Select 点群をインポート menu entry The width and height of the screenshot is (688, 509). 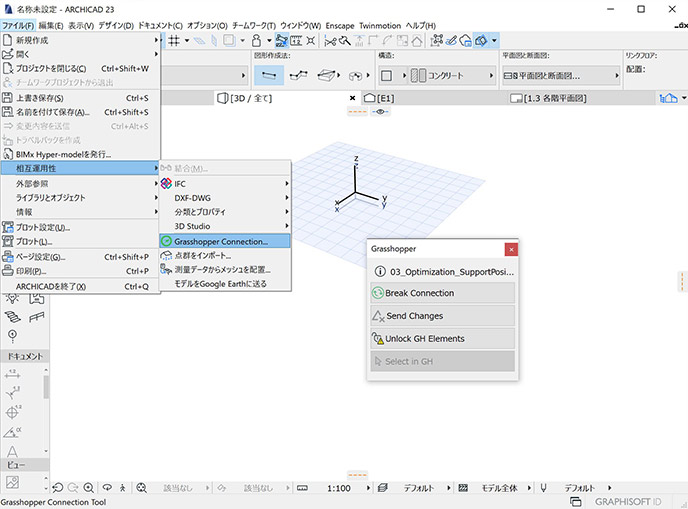pos(225,255)
